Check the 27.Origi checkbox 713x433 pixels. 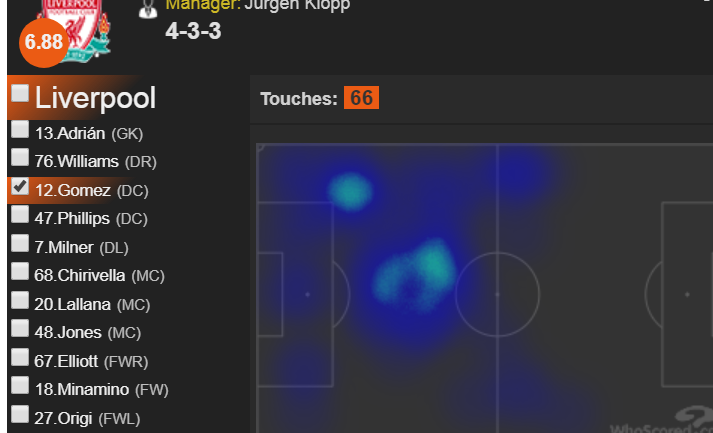pyautogui.click(x=20, y=414)
